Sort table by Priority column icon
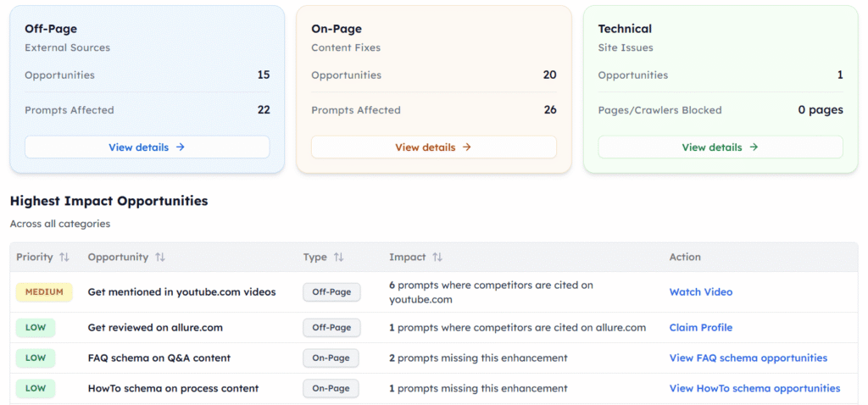868x405 pixels. pos(64,258)
